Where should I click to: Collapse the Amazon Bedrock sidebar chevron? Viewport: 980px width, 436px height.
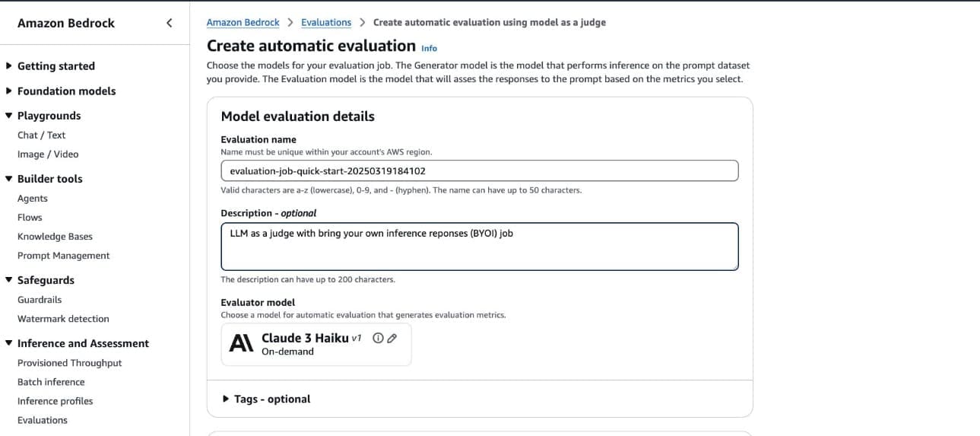pos(169,23)
